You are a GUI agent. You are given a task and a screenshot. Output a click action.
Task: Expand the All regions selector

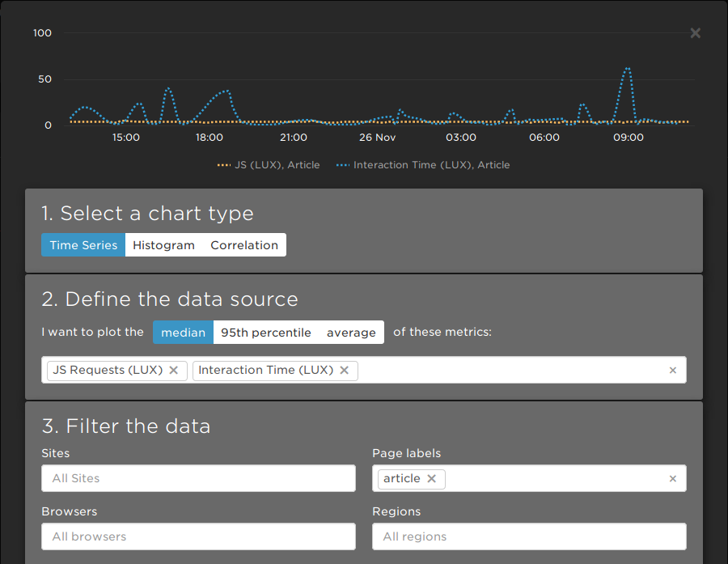tap(529, 536)
